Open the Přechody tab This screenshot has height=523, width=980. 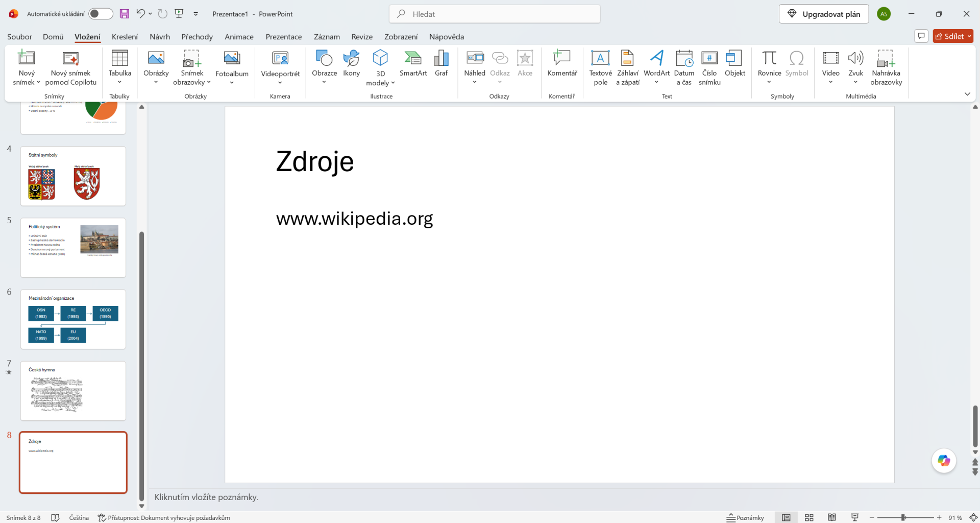[x=197, y=37]
